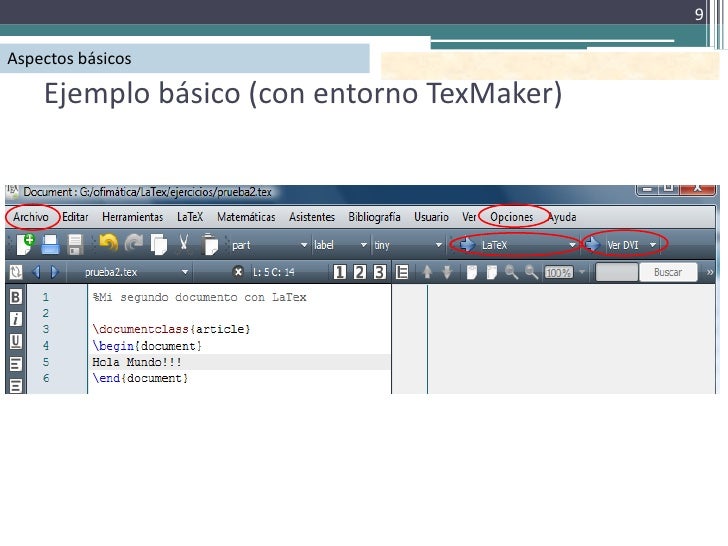This screenshot has width=728, height=546.
Task: Paste with the clipboard icon
Action: pyautogui.click(x=210, y=244)
